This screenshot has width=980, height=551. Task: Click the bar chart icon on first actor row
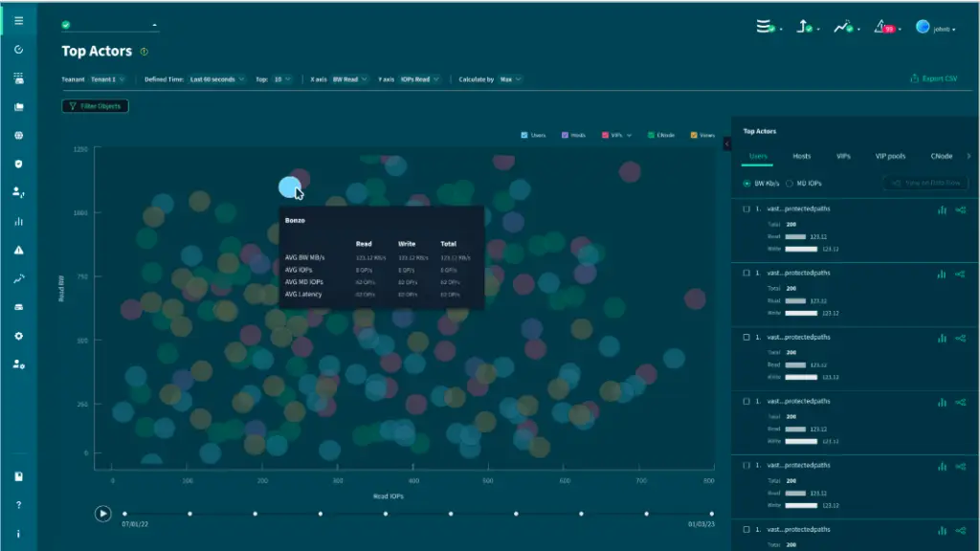[x=942, y=209]
